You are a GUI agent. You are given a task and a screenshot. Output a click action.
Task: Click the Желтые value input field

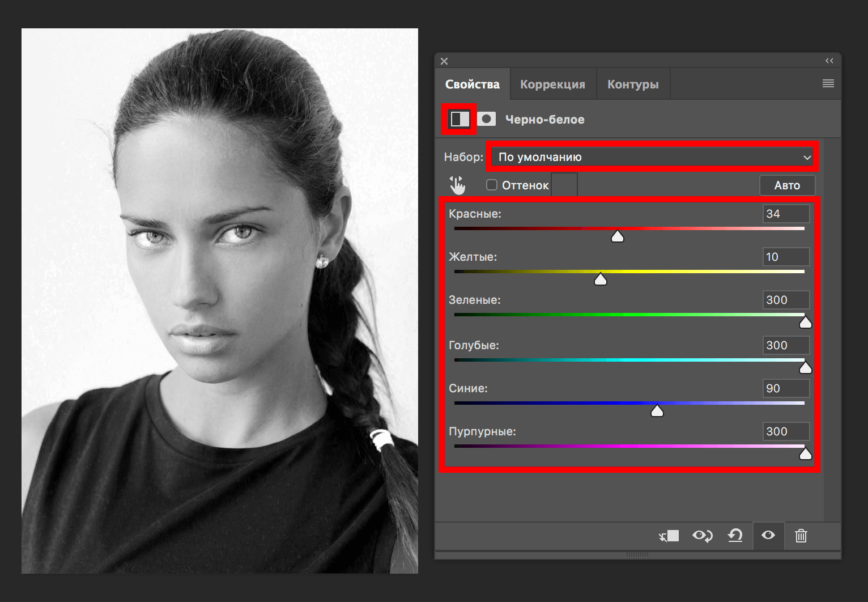click(x=786, y=257)
